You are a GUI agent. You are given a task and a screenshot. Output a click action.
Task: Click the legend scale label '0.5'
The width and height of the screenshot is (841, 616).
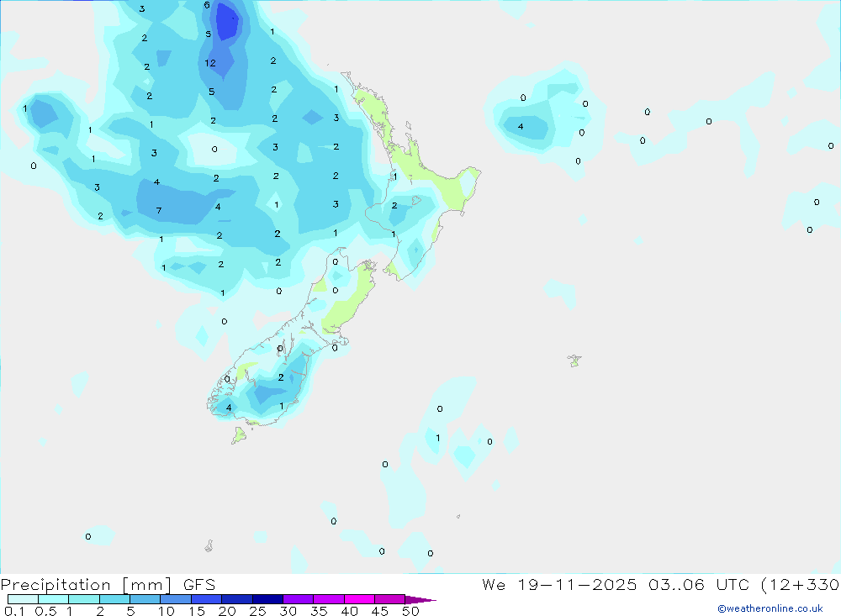point(45,611)
